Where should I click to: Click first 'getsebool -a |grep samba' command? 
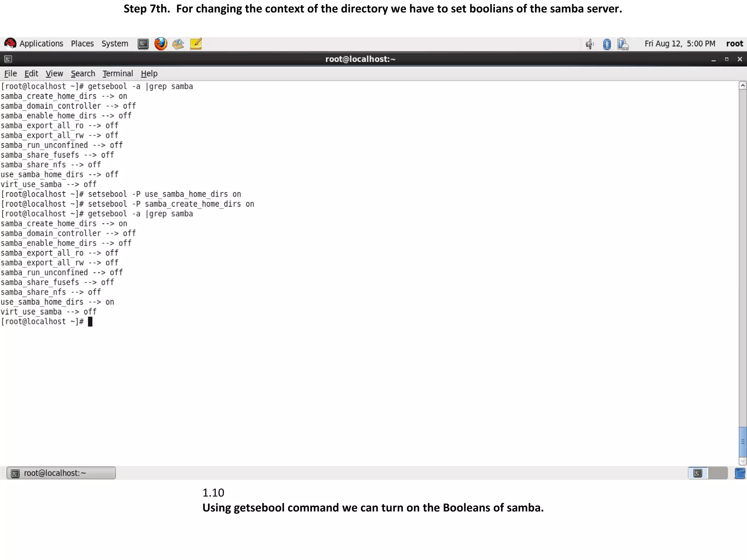(x=140, y=86)
